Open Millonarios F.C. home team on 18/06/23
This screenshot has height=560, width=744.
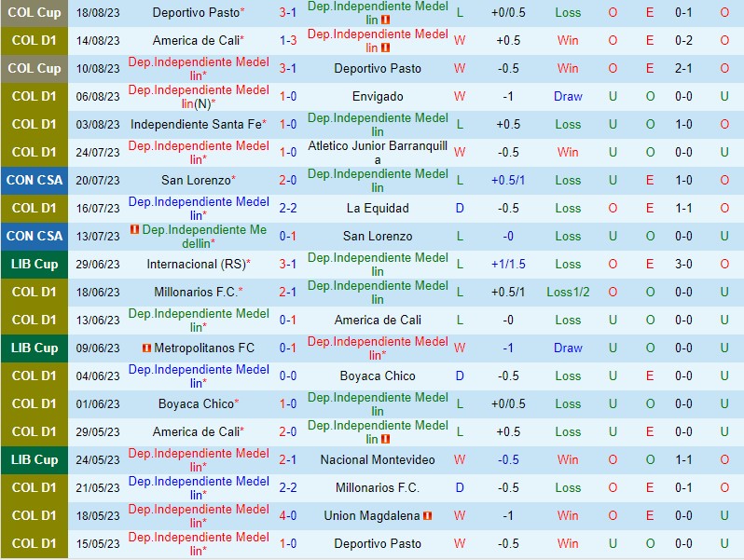pos(195,292)
